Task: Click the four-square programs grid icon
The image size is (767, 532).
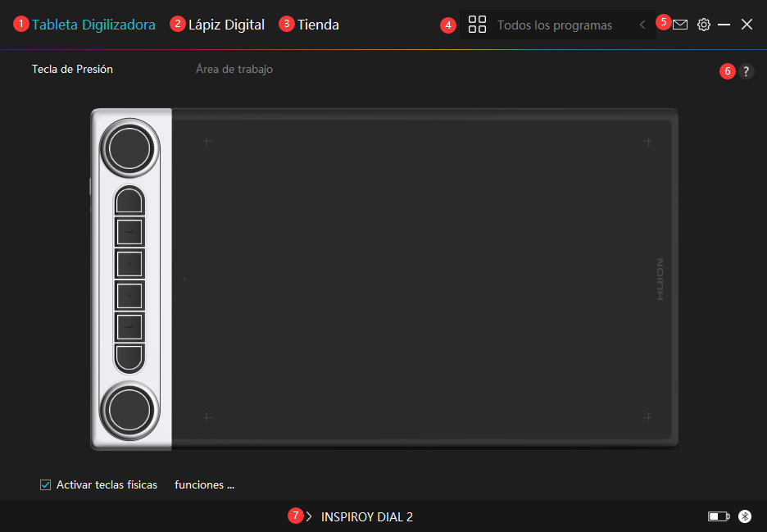Action: pyautogui.click(x=477, y=25)
